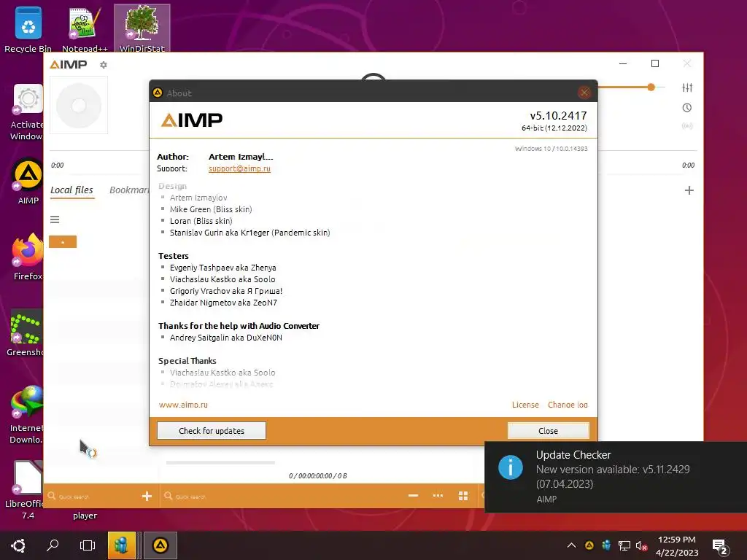Click version text v5.10.2417
This screenshot has width=747, height=560.
click(558, 116)
